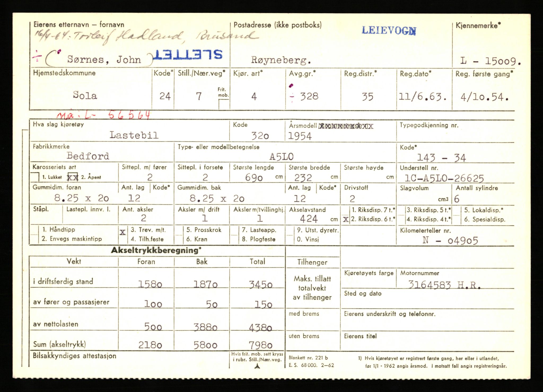Click the nettolasten Bak value '388o'
The image size is (543, 392).
pos(205,328)
